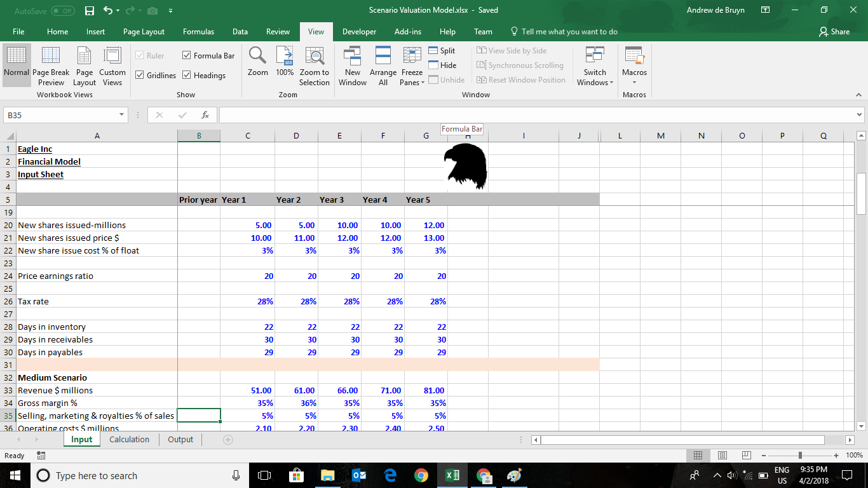Screen dimensions: 868x488
Task: Open Google Chrome from the taskbar
Action: [421, 475]
